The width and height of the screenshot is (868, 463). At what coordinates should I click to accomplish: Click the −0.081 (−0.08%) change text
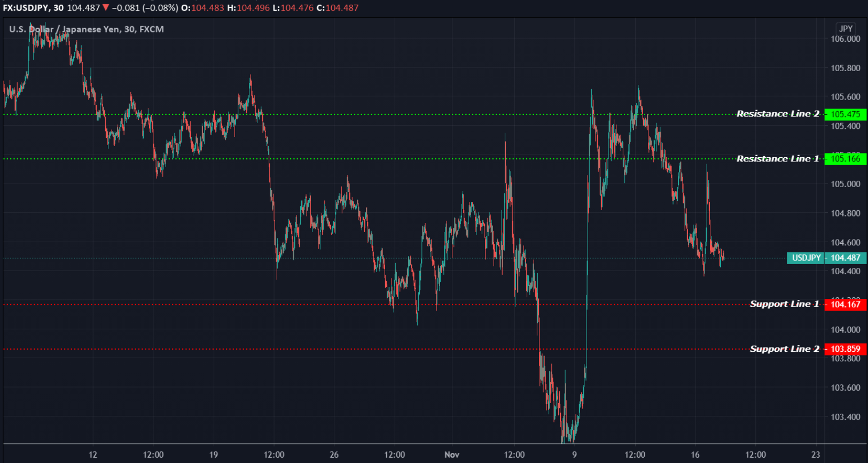tap(145, 8)
